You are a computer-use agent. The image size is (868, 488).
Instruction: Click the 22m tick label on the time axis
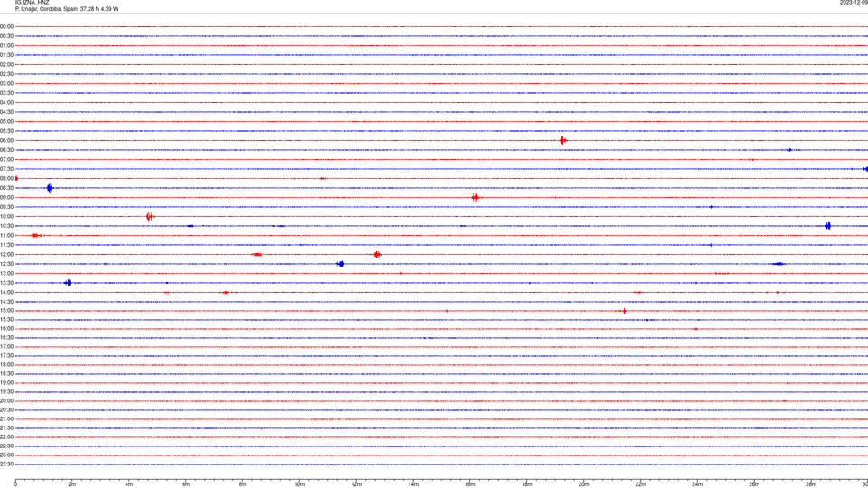(640, 484)
